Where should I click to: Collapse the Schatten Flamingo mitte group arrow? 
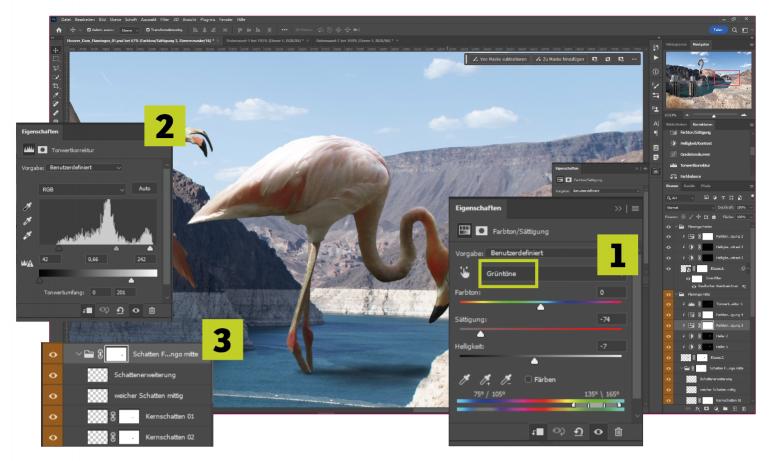tap(78, 354)
